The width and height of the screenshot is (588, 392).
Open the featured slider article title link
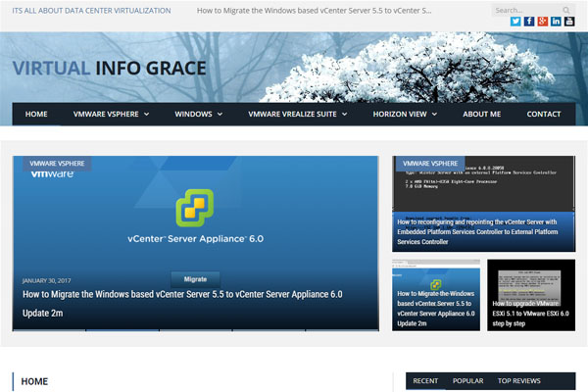[x=182, y=304]
